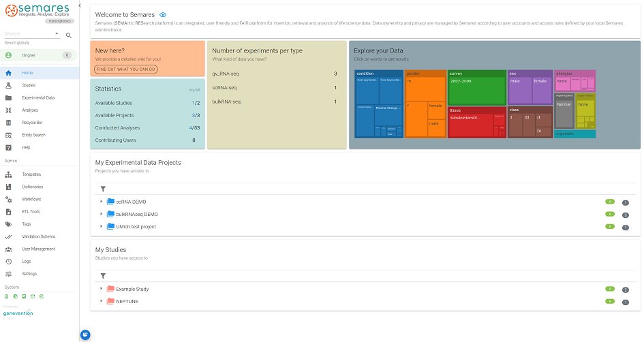Expand the NEPTUNE study
The image size is (644, 342).
tap(102, 301)
